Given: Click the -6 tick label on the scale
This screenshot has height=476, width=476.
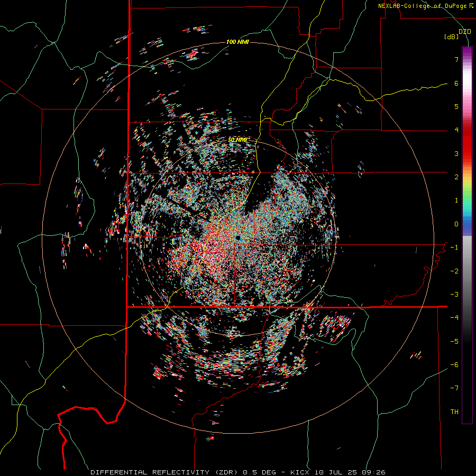Looking at the screenshot, I should [454, 365].
